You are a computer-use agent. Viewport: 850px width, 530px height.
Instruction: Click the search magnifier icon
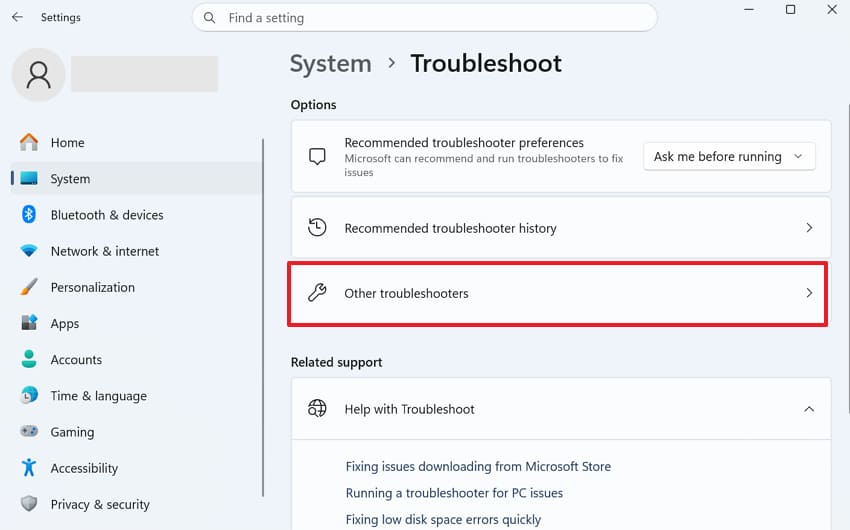pos(209,18)
